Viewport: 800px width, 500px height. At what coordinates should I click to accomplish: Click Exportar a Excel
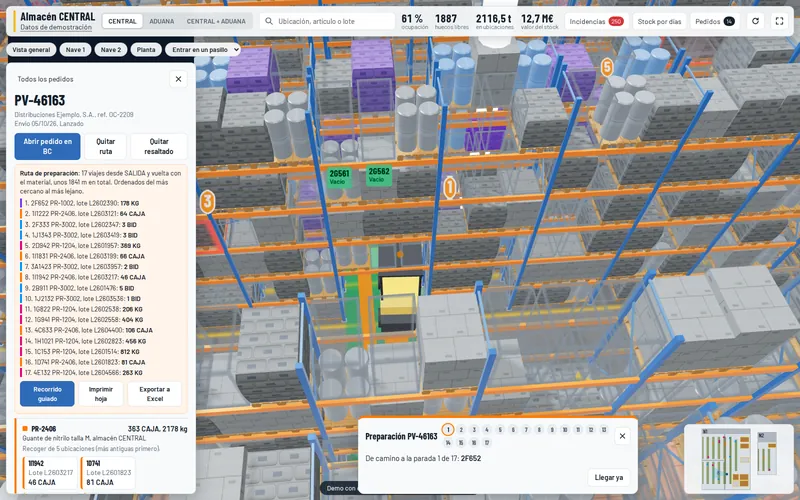tap(155, 394)
